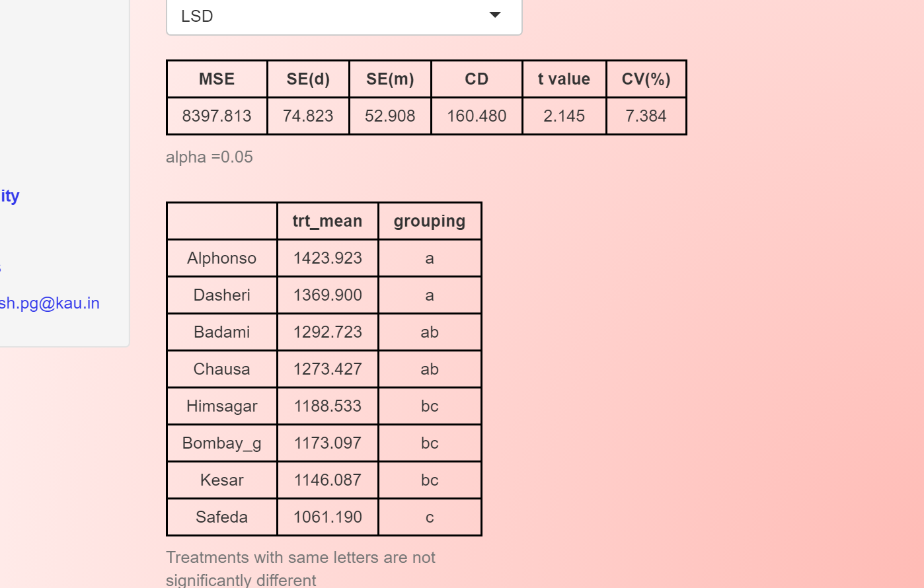Click the alpha =0.05 caption text
Image resolution: width=924 pixels, height=588 pixels.
coord(210,157)
